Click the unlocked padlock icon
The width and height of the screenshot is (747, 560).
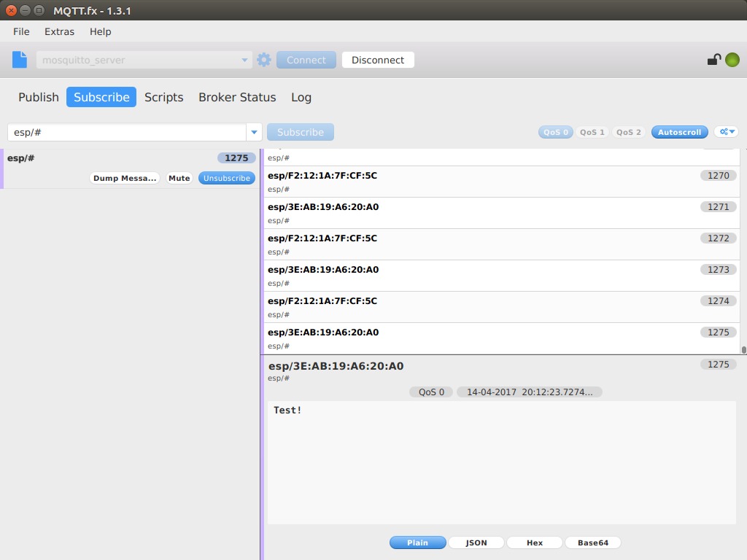713,60
